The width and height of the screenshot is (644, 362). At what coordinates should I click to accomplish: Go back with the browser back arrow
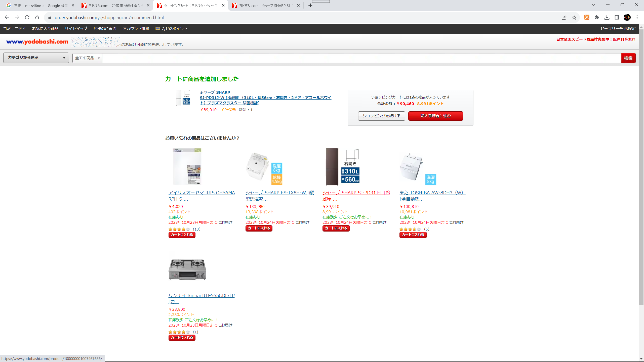pos(7,17)
